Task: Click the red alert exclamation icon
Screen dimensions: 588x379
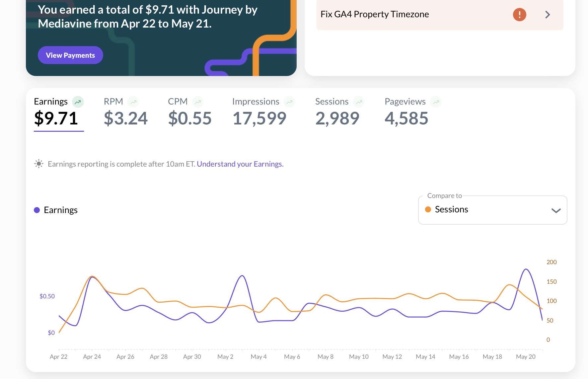Action: (519, 15)
